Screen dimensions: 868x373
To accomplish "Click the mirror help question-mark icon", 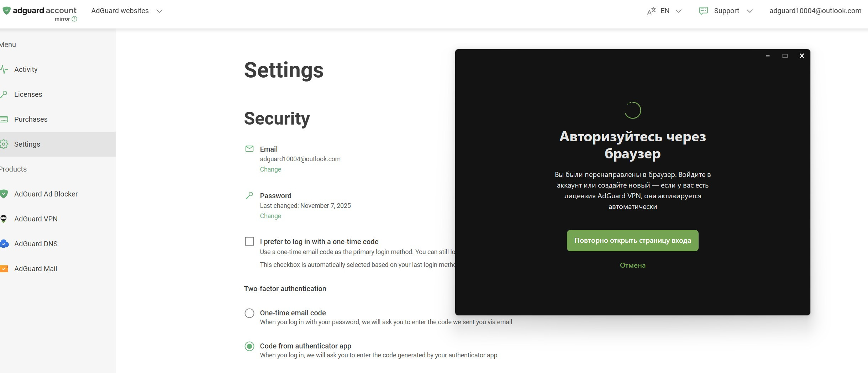I will [74, 19].
